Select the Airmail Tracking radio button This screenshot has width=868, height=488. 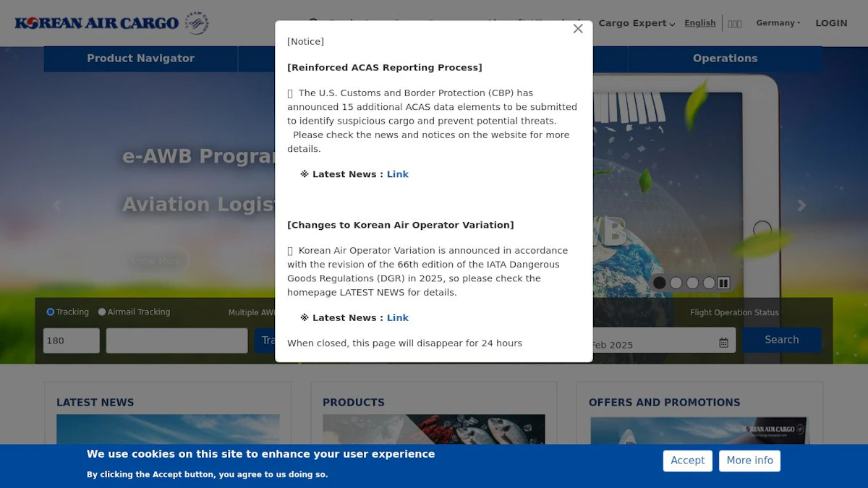(x=102, y=312)
